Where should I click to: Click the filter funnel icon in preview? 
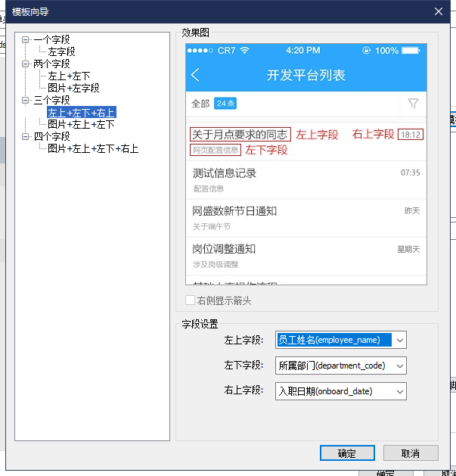click(413, 104)
